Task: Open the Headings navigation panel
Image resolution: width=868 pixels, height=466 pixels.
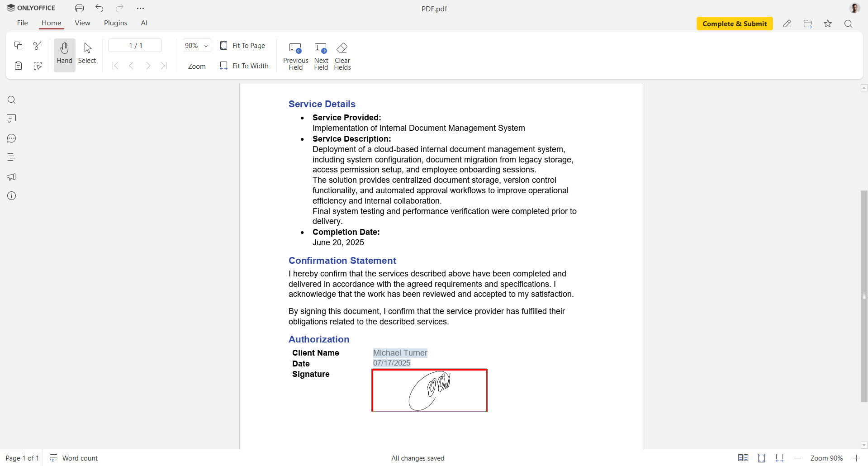Action: tap(11, 157)
